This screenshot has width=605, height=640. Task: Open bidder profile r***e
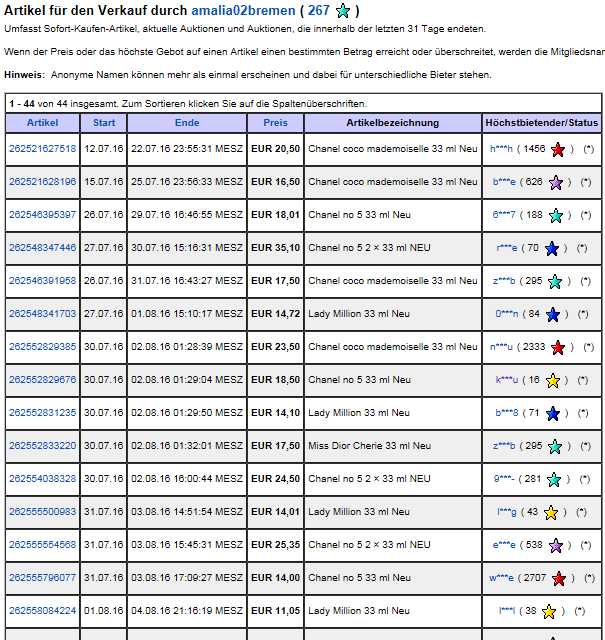coord(507,248)
